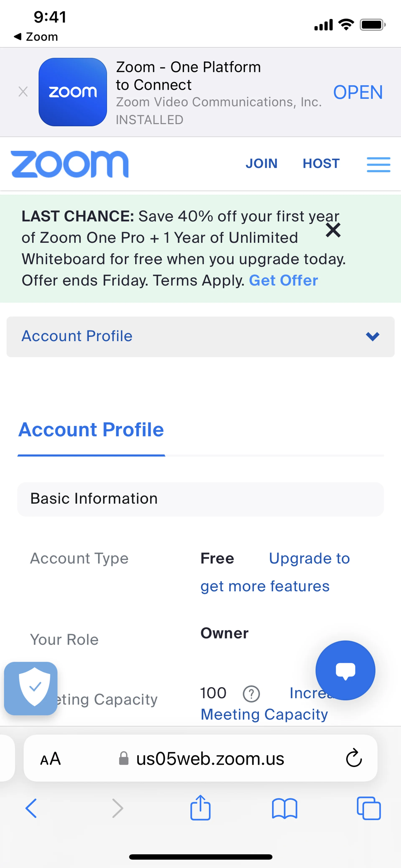The height and width of the screenshot is (868, 401).
Task: Open the AA reader text options
Action: tap(51, 759)
